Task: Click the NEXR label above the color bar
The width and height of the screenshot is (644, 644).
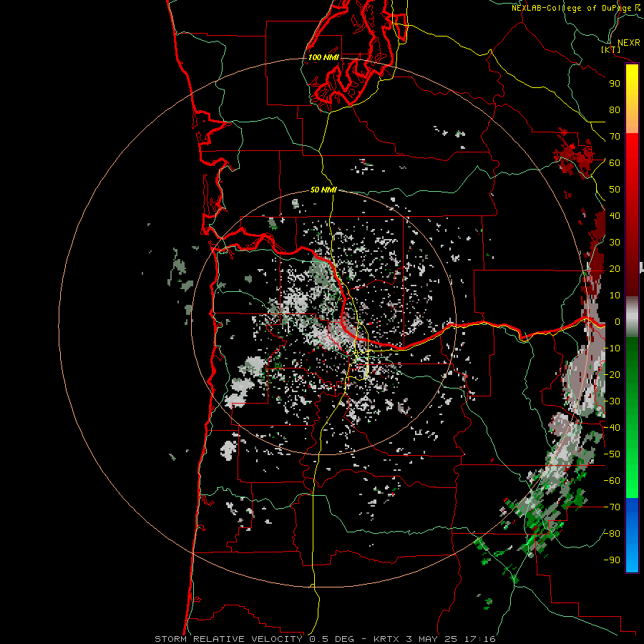Action: point(628,43)
